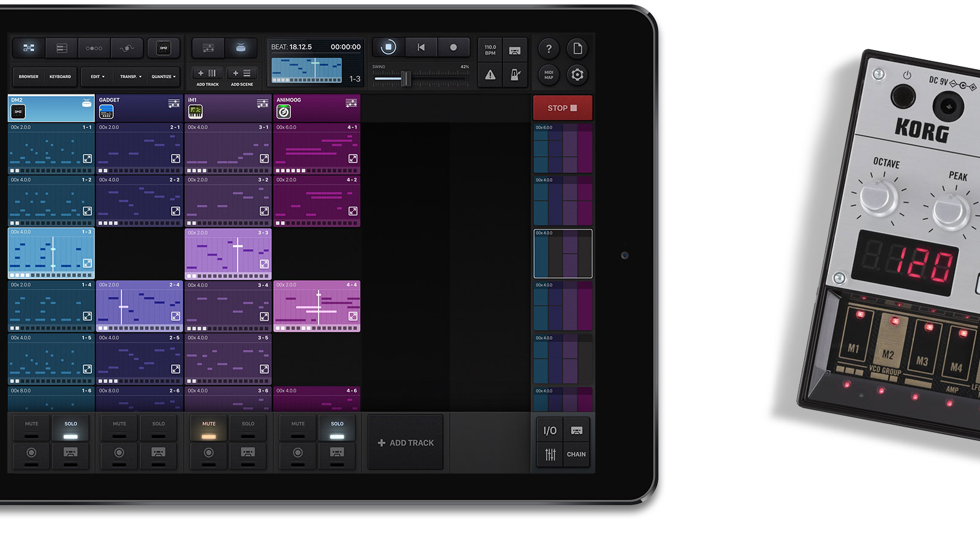Switch to the Keyboard tab
Image resolution: width=980 pixels, height=543 pixels.
coord(60,77)
